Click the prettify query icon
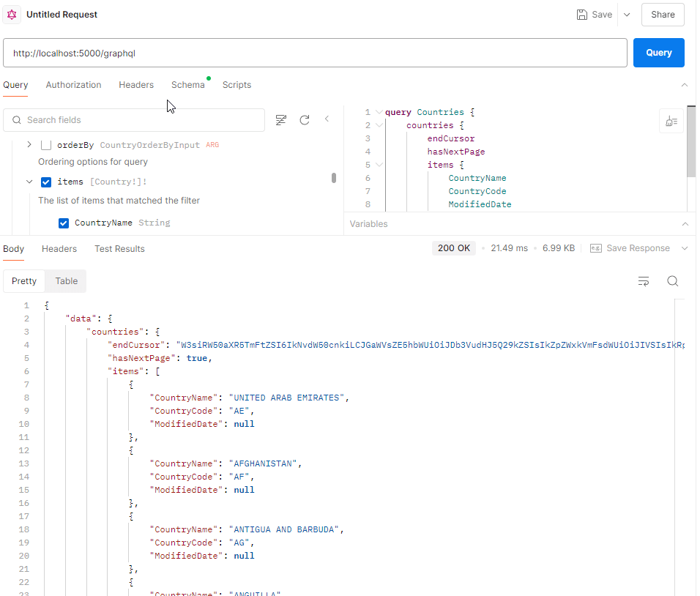This screenshot has width=700, height=596. click(671, 122)
